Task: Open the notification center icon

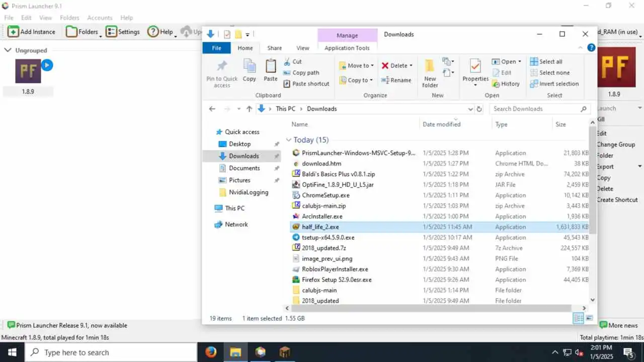Action: tap(628, 352)
